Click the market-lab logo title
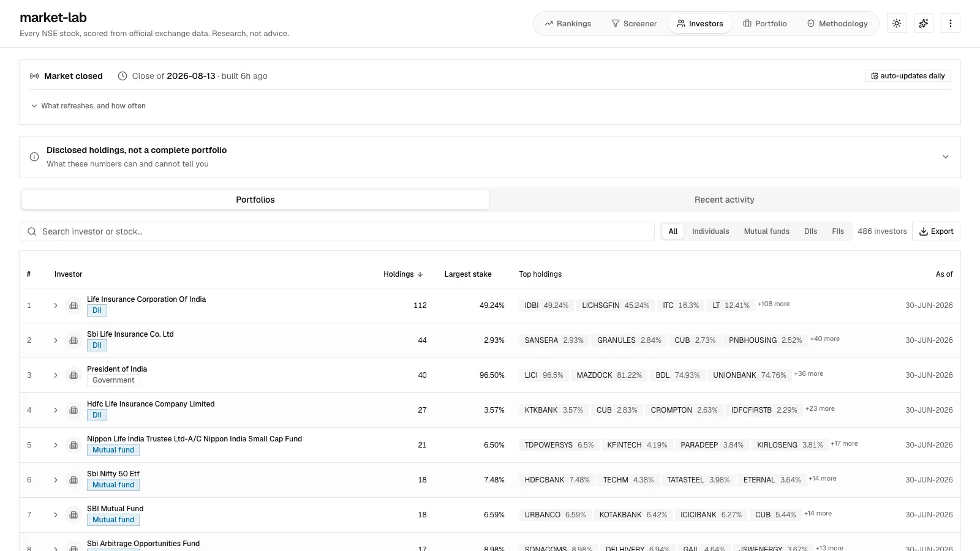 [53, 18]
